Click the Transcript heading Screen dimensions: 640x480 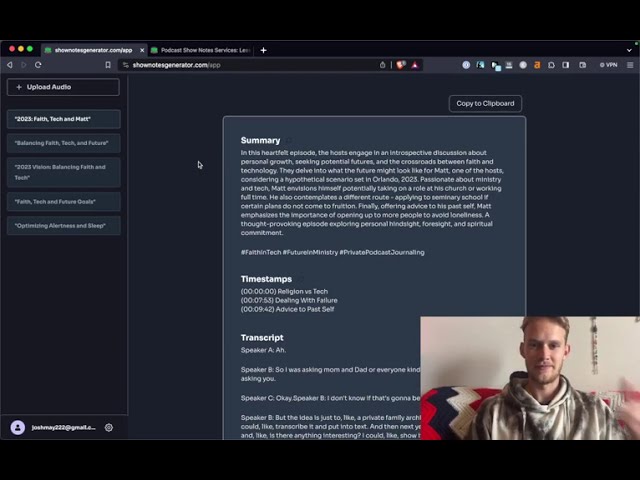click(262, 338)
